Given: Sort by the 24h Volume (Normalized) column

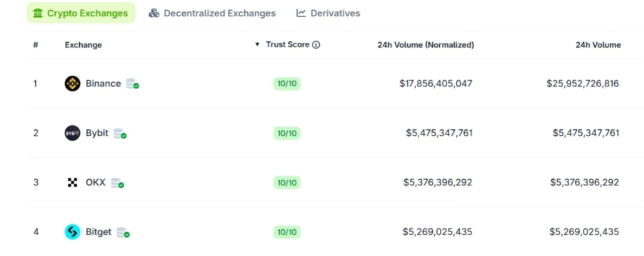Looking at the screenshot, I should (426, 45).
